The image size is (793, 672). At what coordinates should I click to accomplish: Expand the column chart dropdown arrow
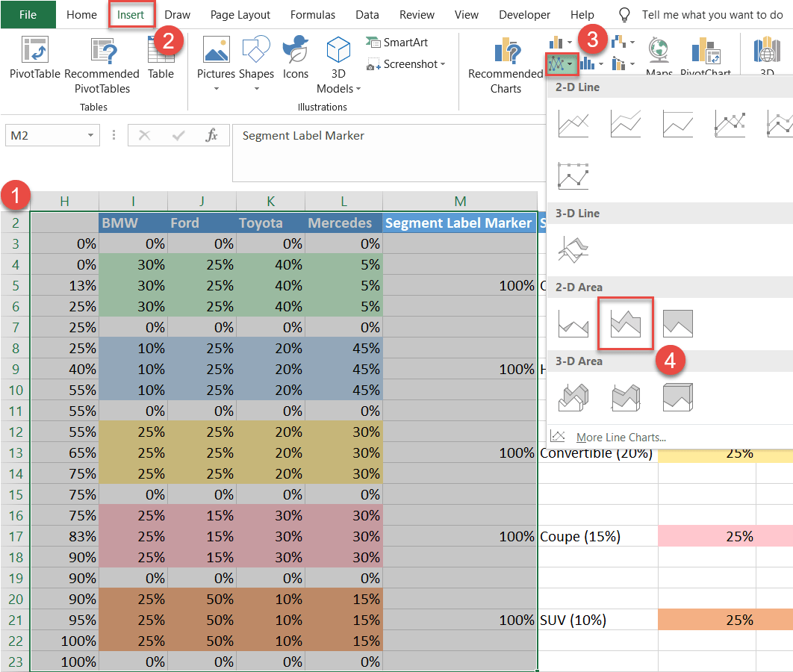[x=570, y=43]
